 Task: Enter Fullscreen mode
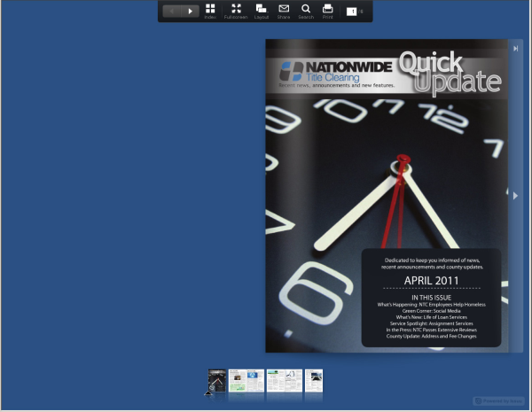click(236, 12)
